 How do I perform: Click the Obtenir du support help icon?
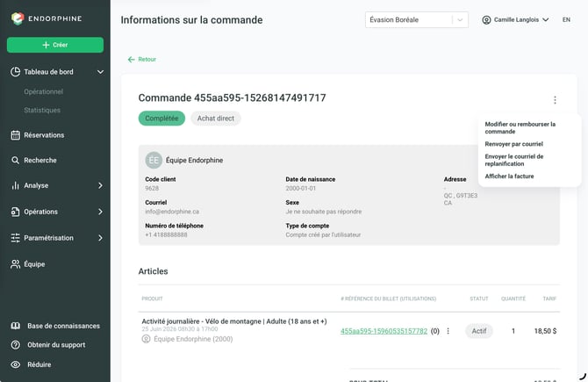click(16, 345)
